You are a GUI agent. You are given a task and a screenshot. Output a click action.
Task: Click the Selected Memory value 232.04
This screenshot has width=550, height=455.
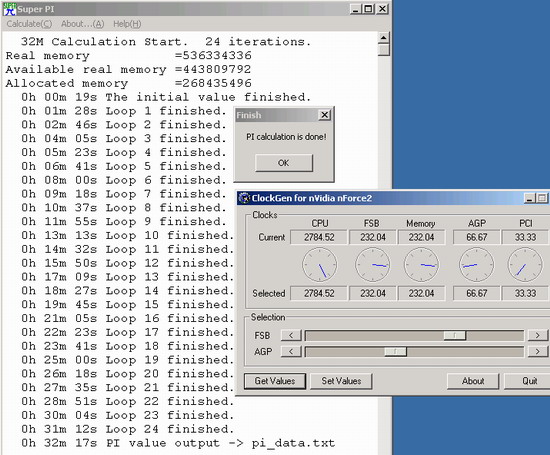[421, 293]
